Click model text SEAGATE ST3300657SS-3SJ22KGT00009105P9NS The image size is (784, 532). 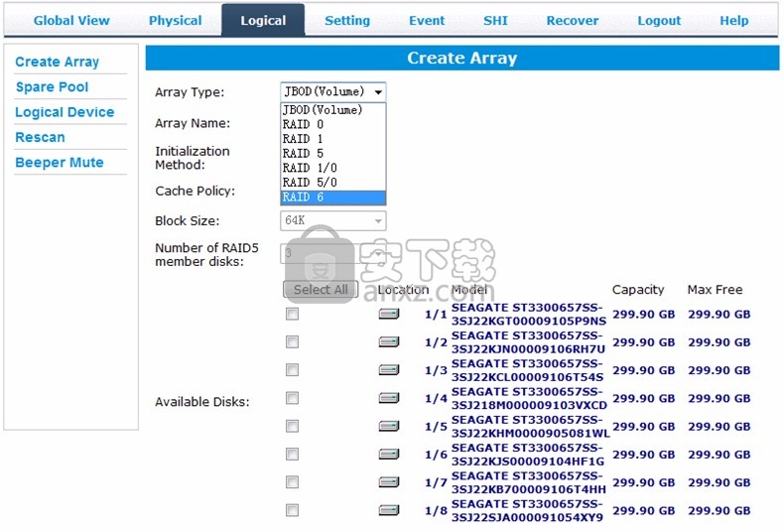coord(529,314)
